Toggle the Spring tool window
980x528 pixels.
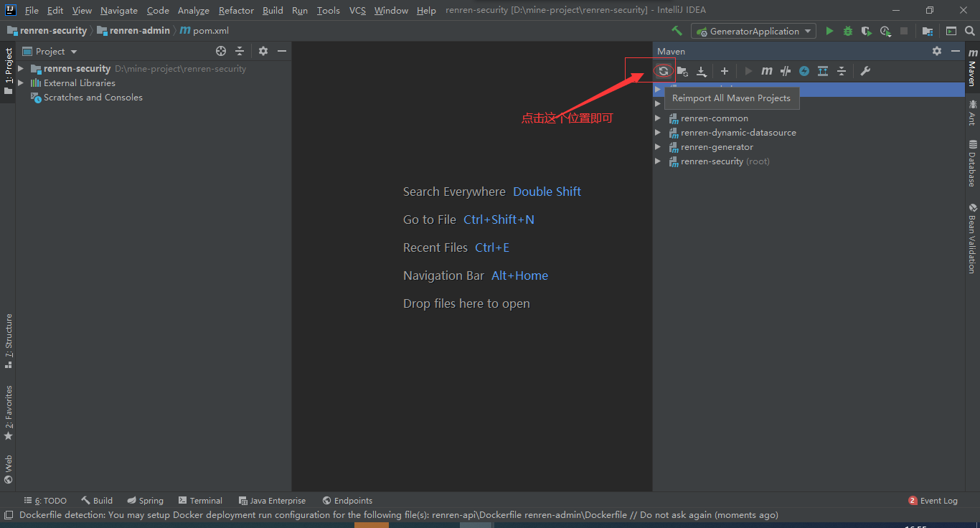[145, 500]
